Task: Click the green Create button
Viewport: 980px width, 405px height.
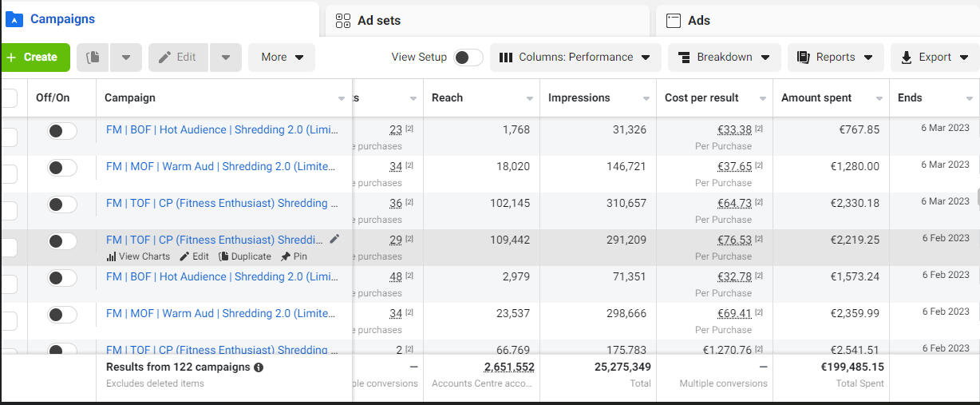Action: coord(34,58)
